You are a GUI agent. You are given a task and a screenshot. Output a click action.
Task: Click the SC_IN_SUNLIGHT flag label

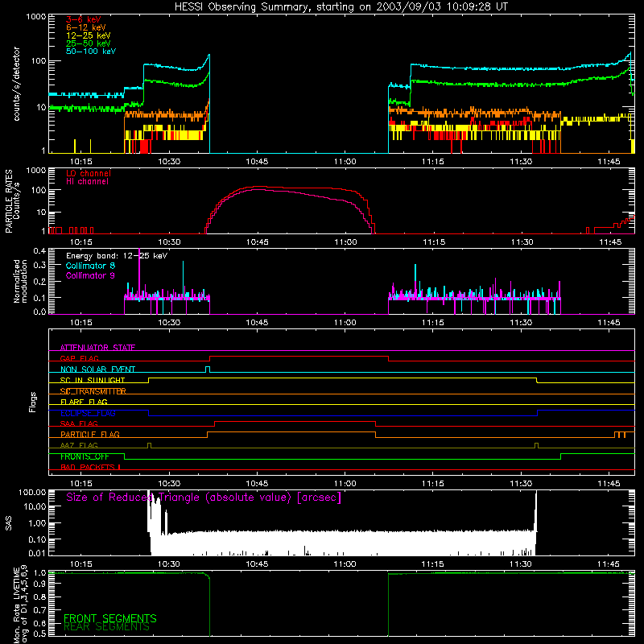click(93, 380)
